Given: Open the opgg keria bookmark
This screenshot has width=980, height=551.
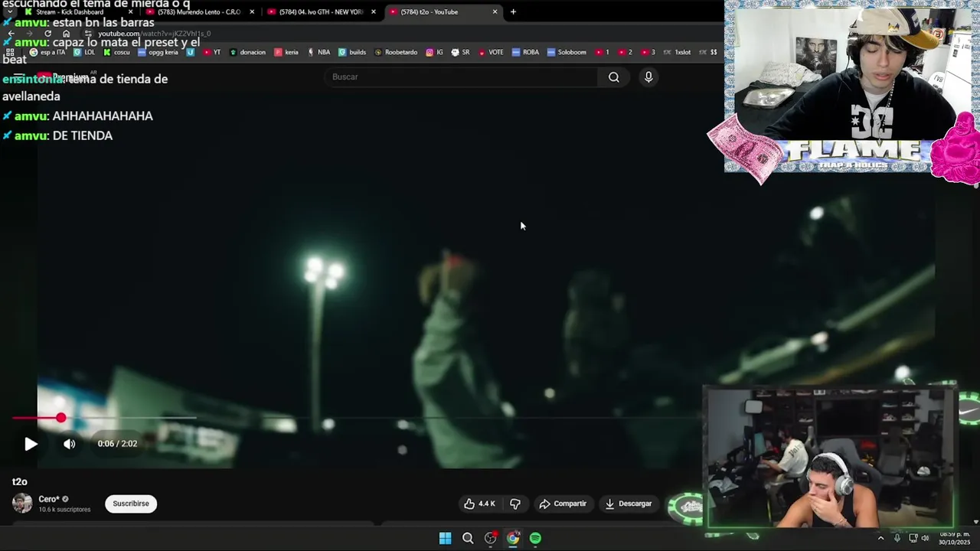Looking at the screenshot, I should (158, 52).
